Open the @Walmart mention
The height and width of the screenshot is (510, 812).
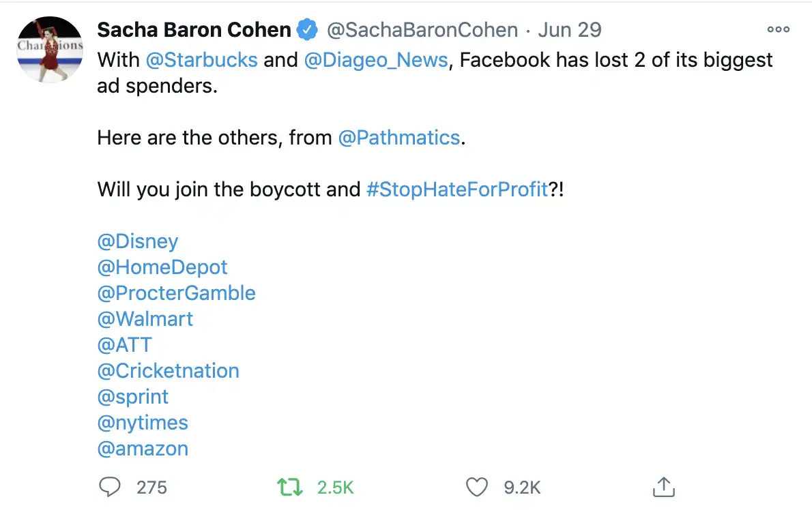[x=145, y=319]
